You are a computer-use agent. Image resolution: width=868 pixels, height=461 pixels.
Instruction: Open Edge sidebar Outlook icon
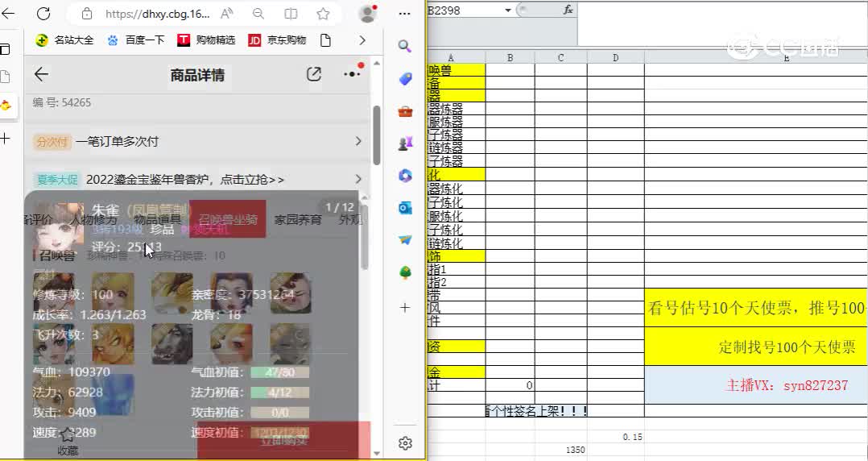point(405,208)
